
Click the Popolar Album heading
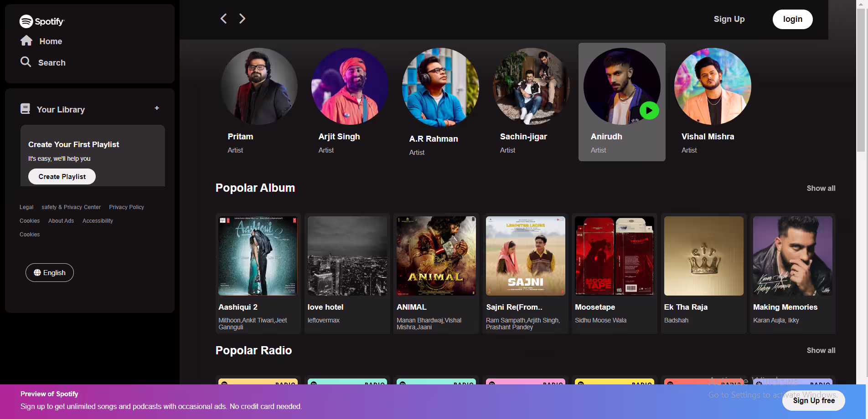(255, 188)
